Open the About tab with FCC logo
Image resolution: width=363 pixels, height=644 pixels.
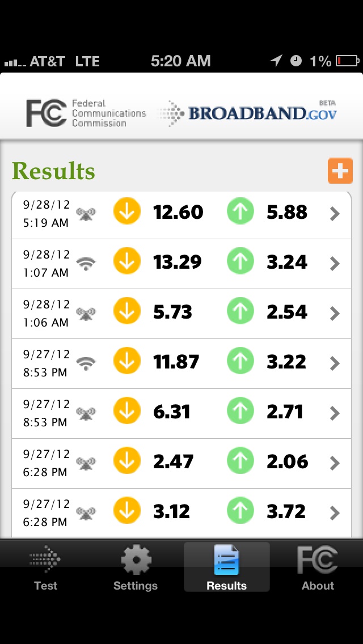[x=318, y=567]
